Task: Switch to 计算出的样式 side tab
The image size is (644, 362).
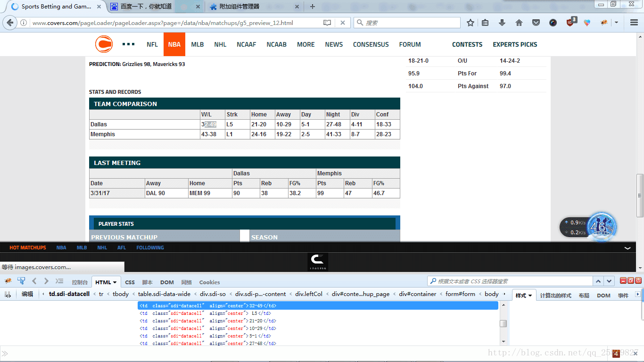Action: click(x=555, y=296)
